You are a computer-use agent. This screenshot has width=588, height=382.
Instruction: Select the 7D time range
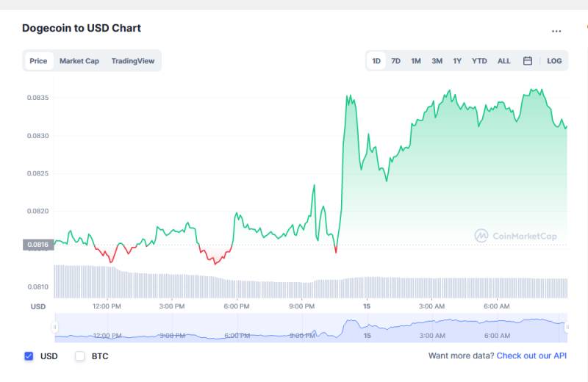(395, 61)
